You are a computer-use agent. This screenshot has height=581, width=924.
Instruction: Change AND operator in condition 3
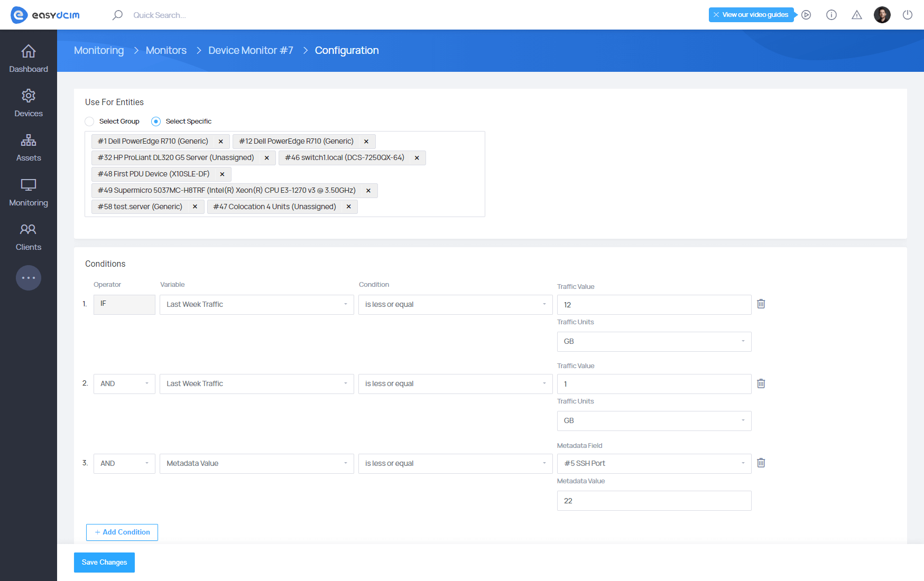[x=124, y=464]
